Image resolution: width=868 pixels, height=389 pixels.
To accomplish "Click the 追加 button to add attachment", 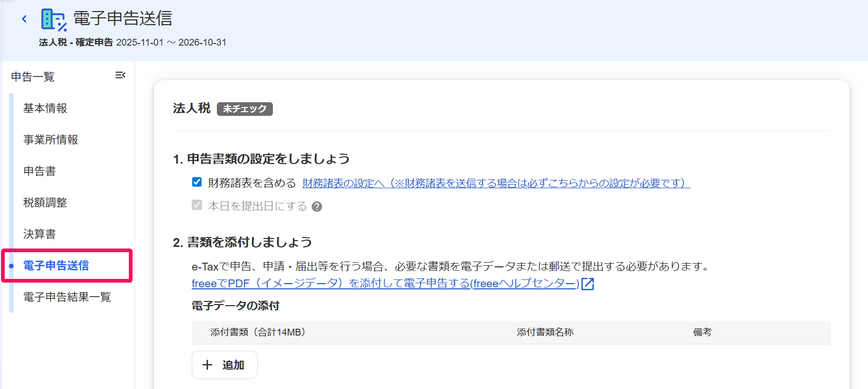I will pyautogui.click(x=224, y=365).
